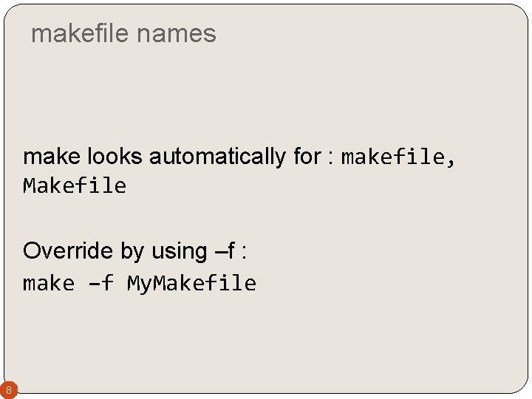Click the word "for" before the first colon
Viewport: 532px width, 399px height.
point(305,157)
